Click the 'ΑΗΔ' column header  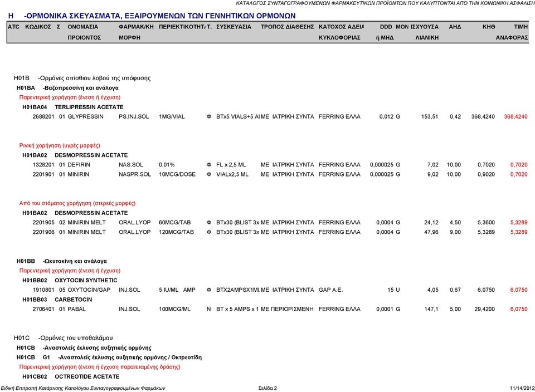point(455,27)
